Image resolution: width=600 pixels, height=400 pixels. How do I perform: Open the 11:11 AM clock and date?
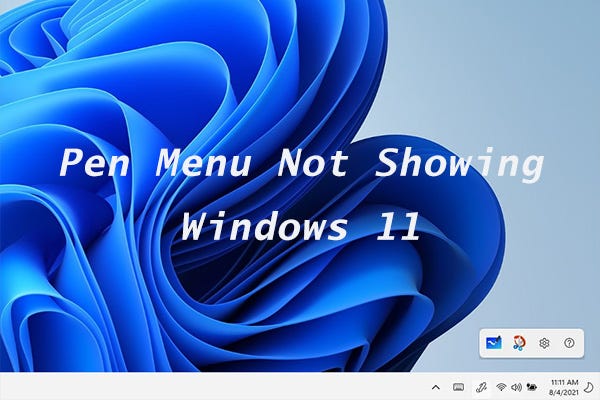(564, 387)
